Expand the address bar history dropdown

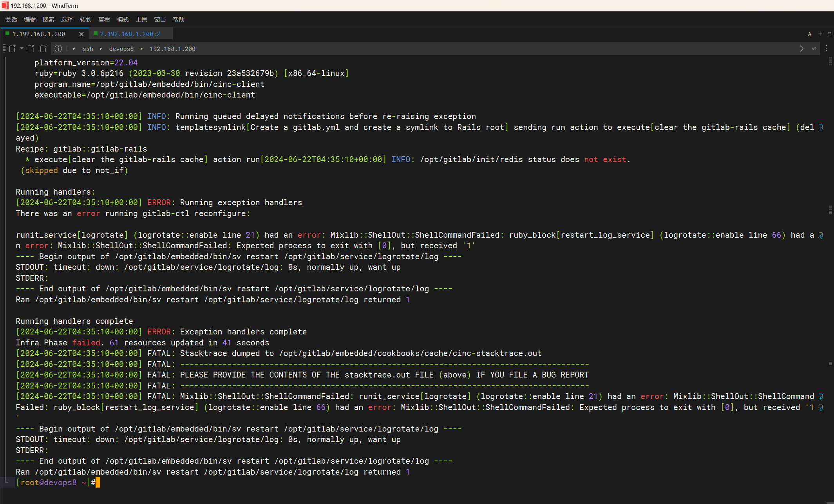[x=814, y=49]
